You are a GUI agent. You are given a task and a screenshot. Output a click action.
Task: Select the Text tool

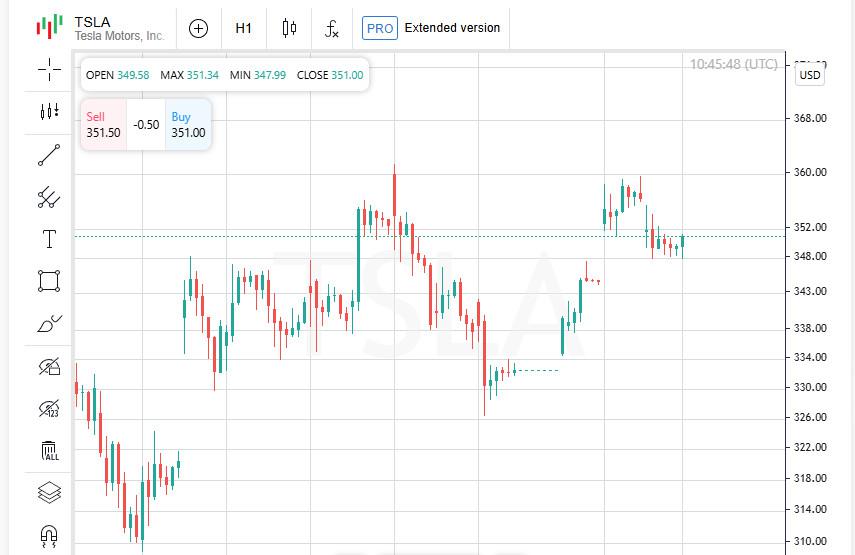[49, 239]
